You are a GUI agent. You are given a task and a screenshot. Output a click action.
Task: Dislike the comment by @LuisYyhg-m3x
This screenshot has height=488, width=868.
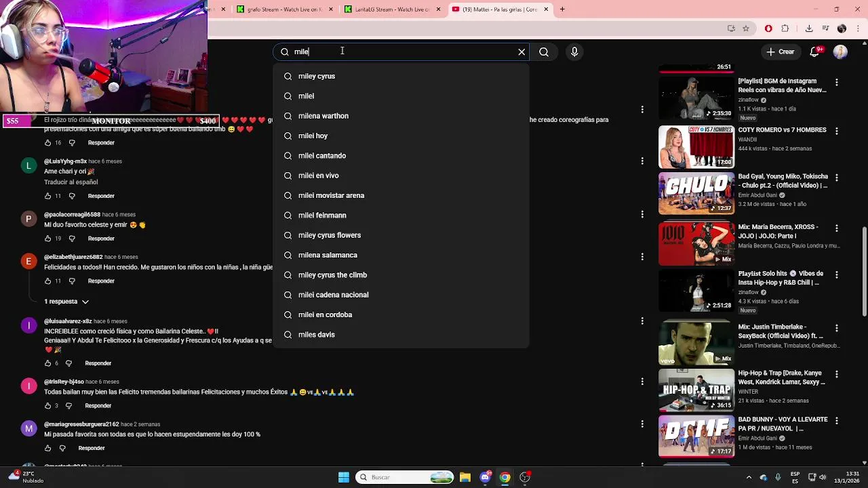tap(72, 196)
